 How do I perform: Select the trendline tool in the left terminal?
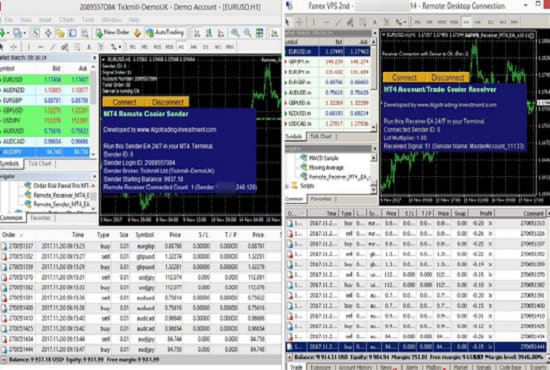[x=52, y=47]
